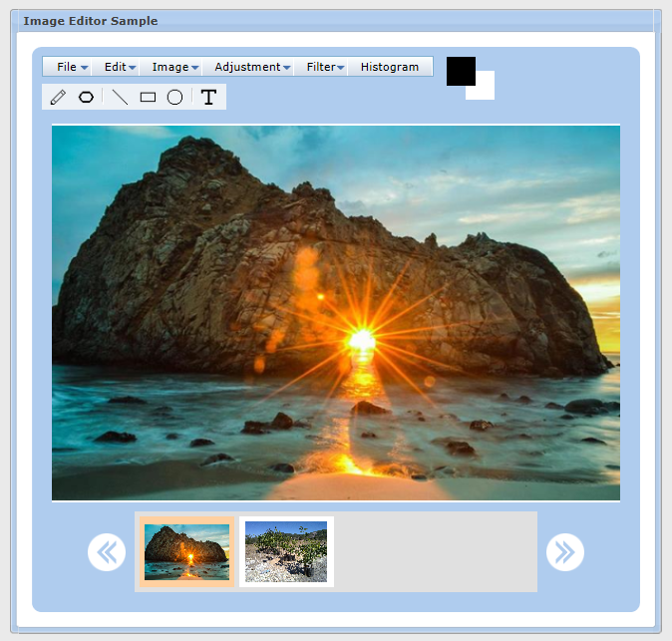Click the Histogram button
This screenshot has width=672, height=641.
390,67
